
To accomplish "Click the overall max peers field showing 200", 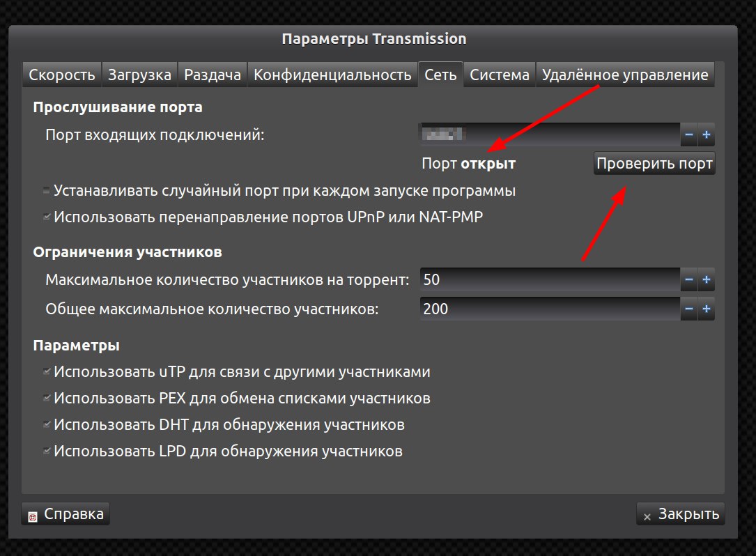I will tap(550, 309).
